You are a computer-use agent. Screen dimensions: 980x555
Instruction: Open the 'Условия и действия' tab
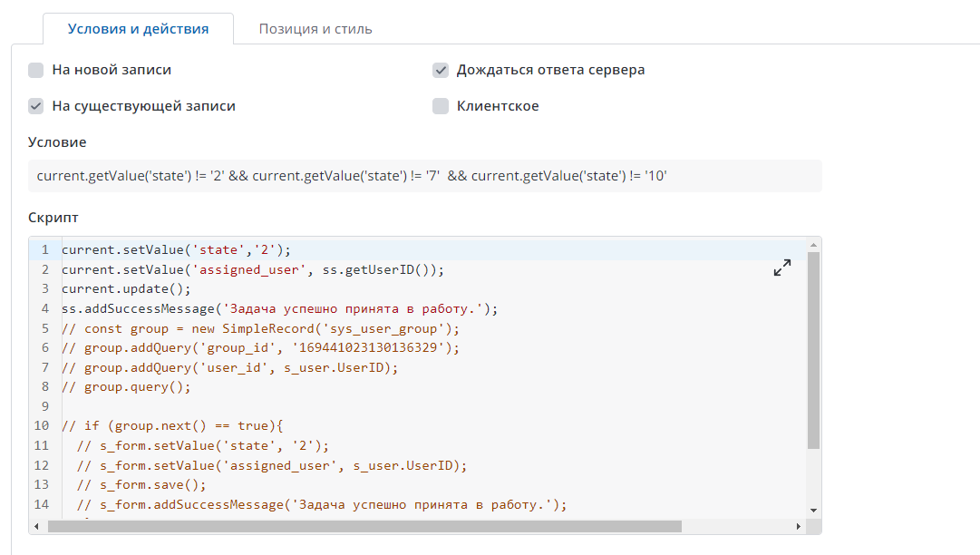pyautogui.click(x=138, y=29)
